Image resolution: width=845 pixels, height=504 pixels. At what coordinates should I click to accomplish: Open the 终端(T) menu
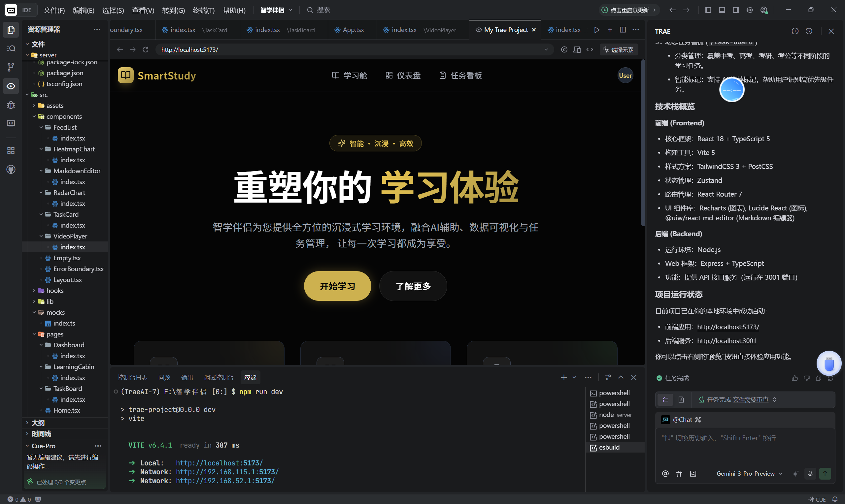[204, 10]
